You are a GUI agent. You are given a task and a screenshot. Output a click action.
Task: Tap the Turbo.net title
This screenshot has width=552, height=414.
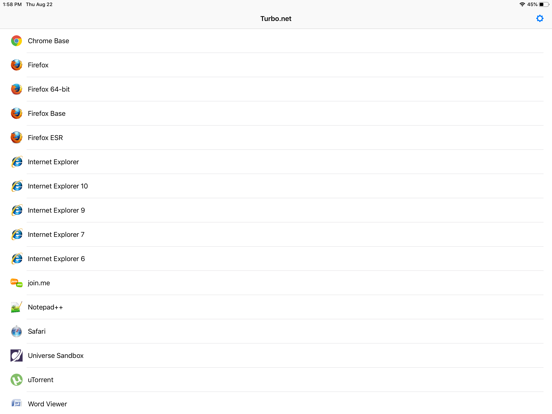tap(276, 19)
